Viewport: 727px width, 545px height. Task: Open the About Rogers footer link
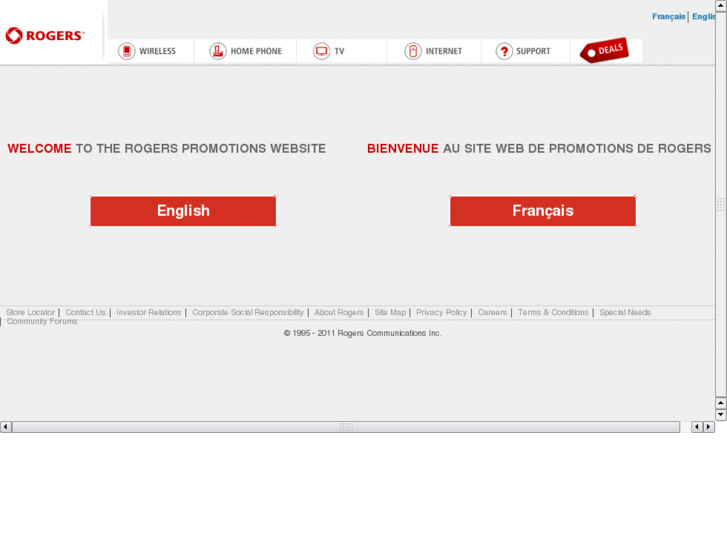point(339,312)
